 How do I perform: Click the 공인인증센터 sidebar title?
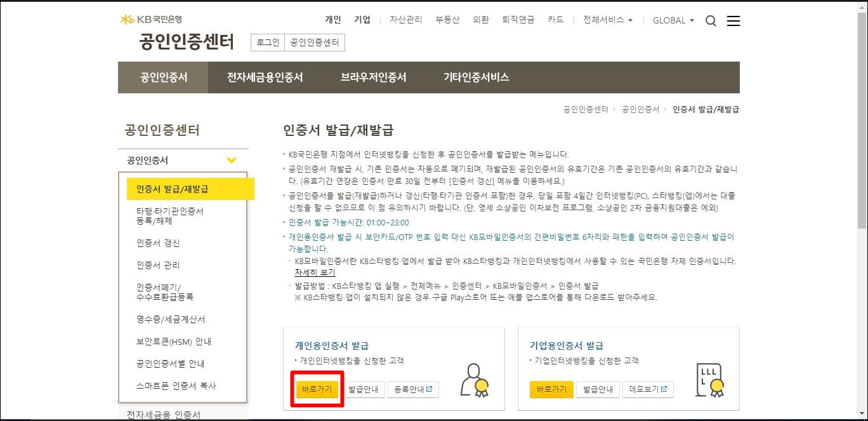click(x=162, y=130)
